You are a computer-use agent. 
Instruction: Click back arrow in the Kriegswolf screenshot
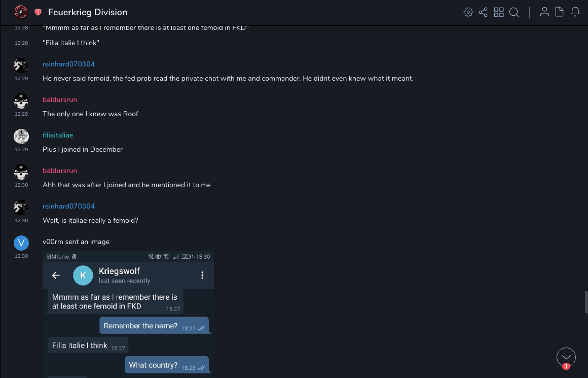(56, 276)
